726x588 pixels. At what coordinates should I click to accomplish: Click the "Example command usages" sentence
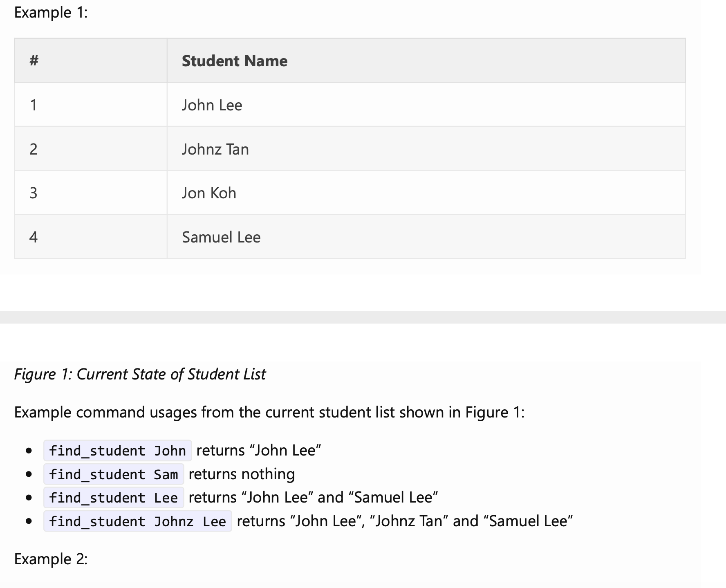point(269,412)
